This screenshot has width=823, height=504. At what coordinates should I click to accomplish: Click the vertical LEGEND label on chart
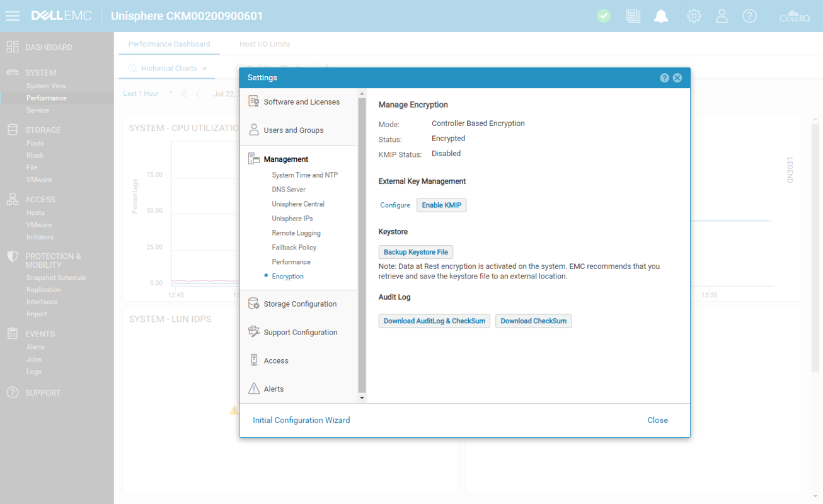point(790,170)
